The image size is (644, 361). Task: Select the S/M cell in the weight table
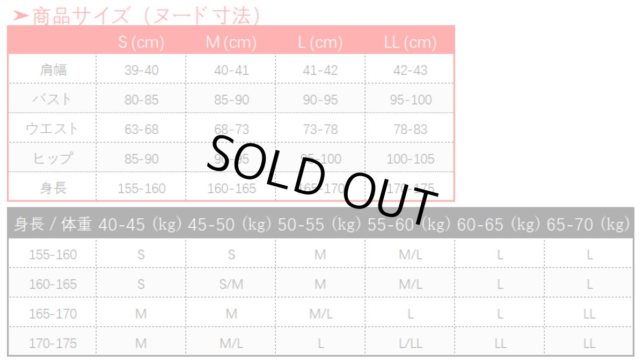click(x=231, y=284)
